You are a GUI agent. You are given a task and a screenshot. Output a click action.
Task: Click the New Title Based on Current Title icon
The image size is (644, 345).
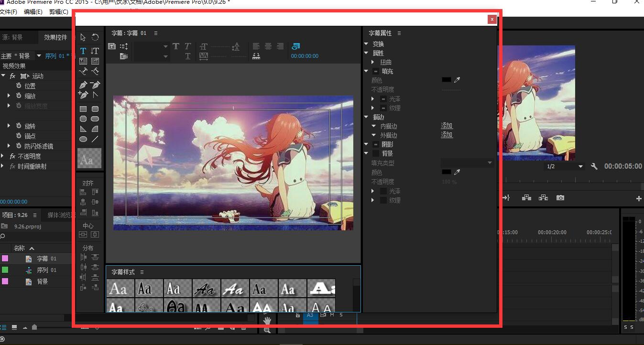[x=112, y=46]
